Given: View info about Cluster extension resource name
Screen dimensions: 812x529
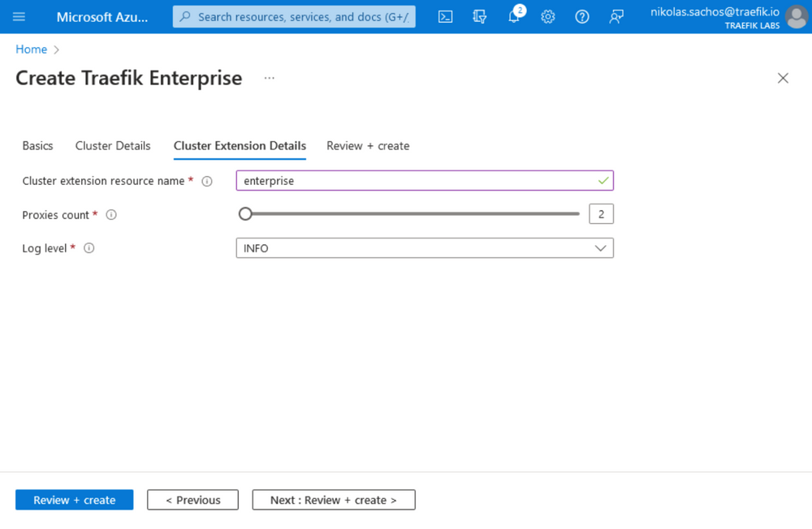Looking at the screenshot, I should (x=207, y=181).
